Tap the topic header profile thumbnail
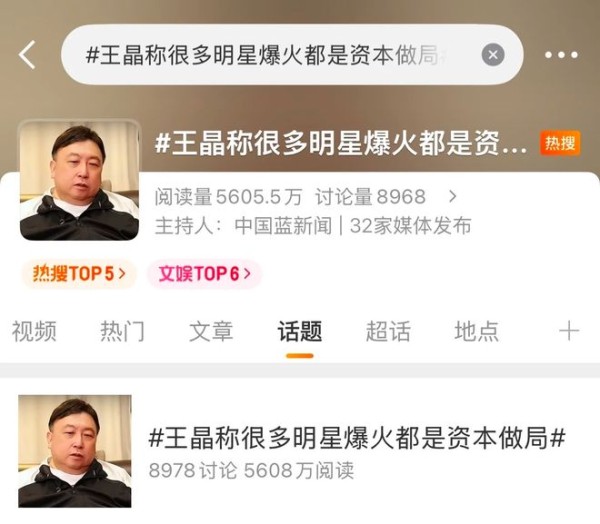 [x=79, y=181]
